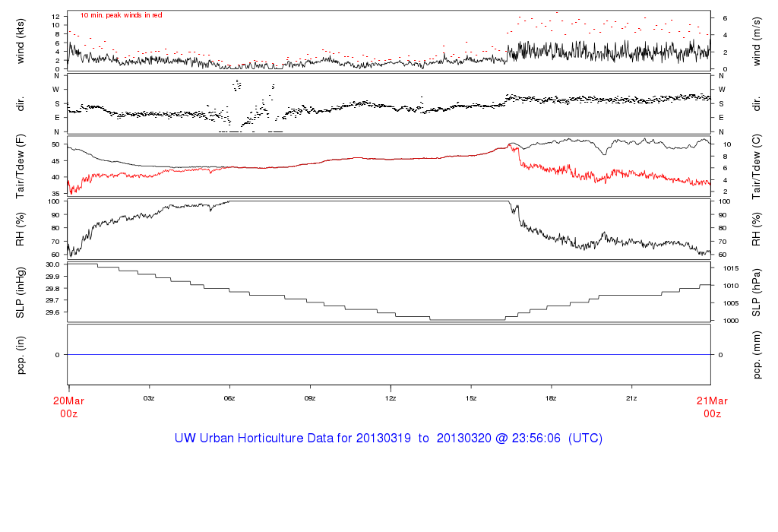Click the '50' Fahrenheit temperature tick value
This screenshot has width=778, height=532.
pyautogui.click(x=55, y=145)
